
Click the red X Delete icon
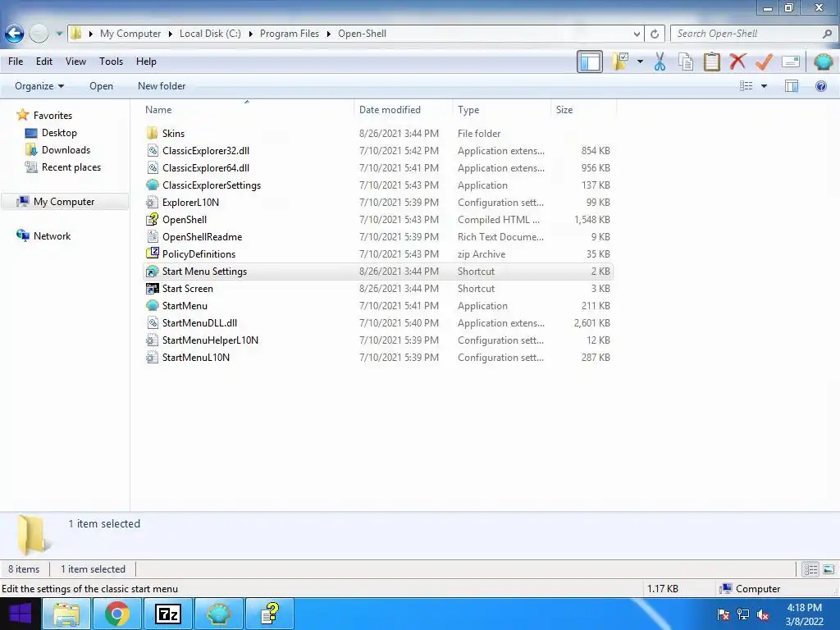tap(737, 62)
